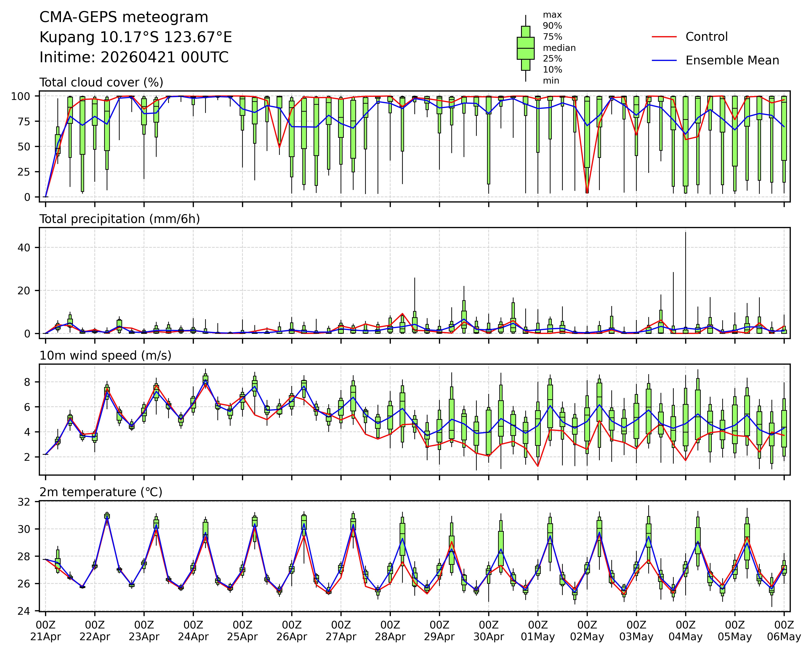The width and height of the screenshot is (812, 653).
Task: Click the green boxplot legend icon
Action: pyautogui.click(x=525, y=48)
